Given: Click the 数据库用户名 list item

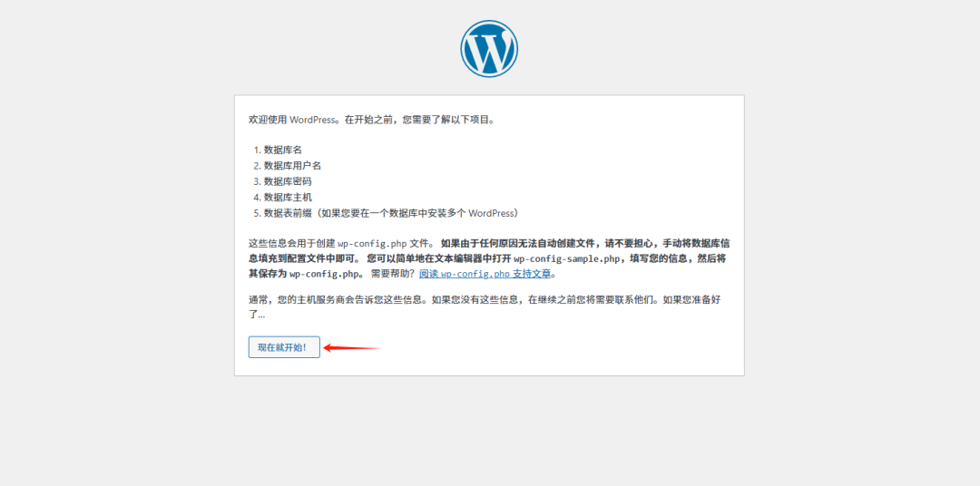Looking at the screenshot, I should [292, 166].
